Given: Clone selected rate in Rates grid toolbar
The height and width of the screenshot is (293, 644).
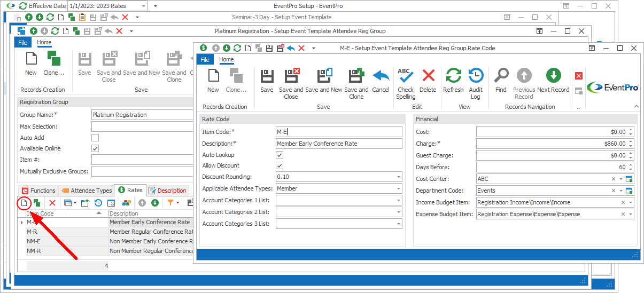Looking at the screenshot, I should point(36,203).
